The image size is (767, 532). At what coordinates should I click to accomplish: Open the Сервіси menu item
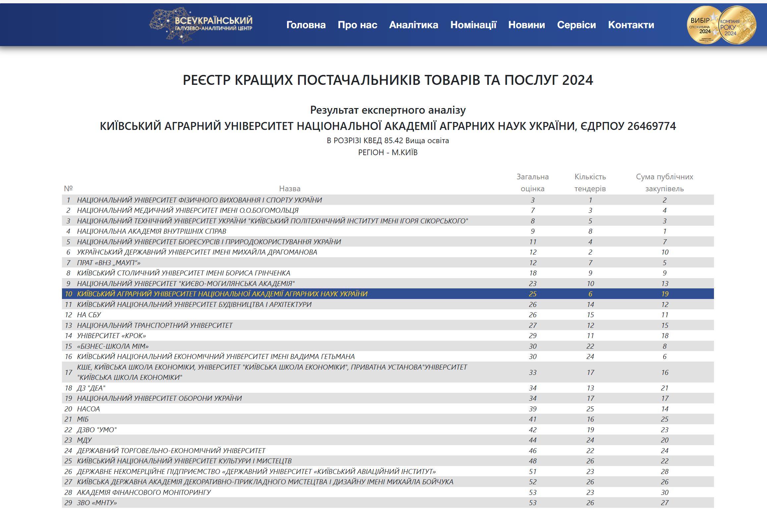(576, 25)
